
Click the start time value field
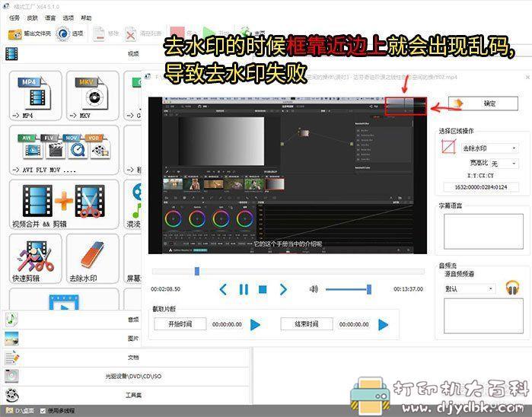click(227, 324)
